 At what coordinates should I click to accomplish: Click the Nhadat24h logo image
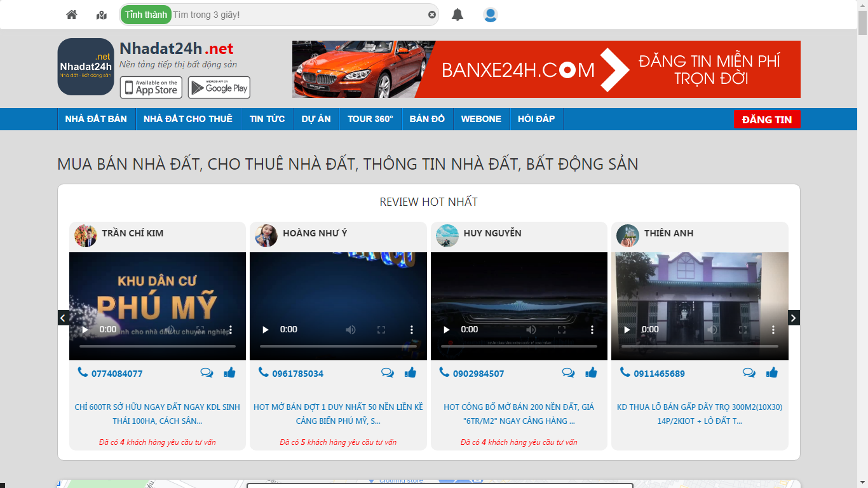(86, 67)
